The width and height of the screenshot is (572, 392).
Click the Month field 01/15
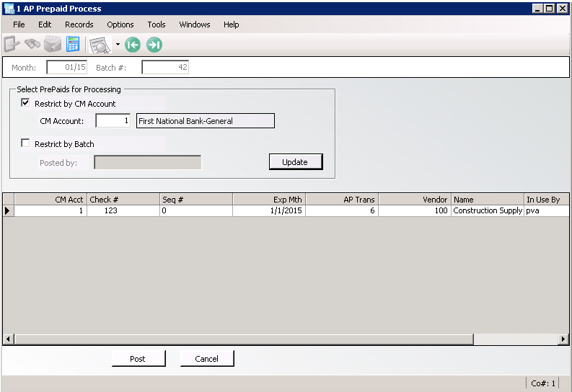67,67
